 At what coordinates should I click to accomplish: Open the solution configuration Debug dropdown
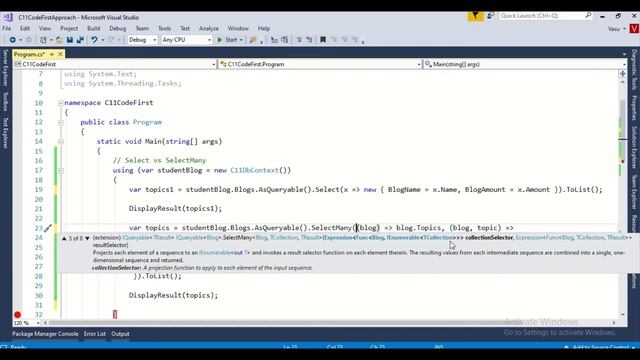pyautogui.click(x=142, y=40)
